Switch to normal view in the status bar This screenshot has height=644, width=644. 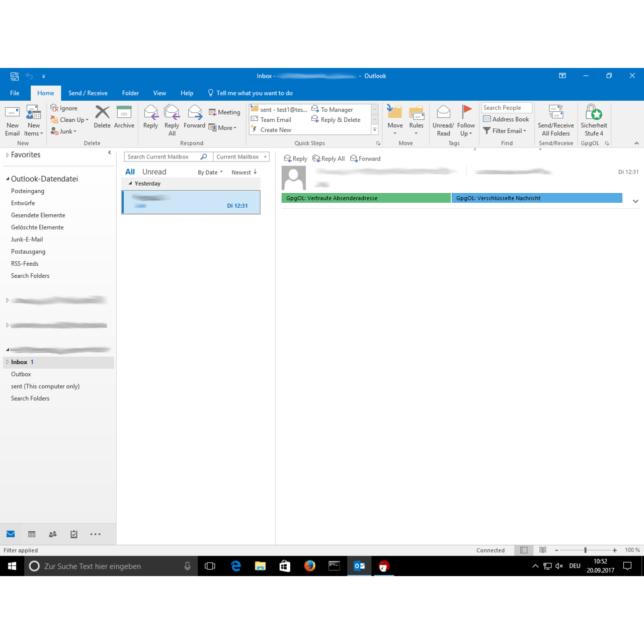pyautogui.click(x=524, y=550)
